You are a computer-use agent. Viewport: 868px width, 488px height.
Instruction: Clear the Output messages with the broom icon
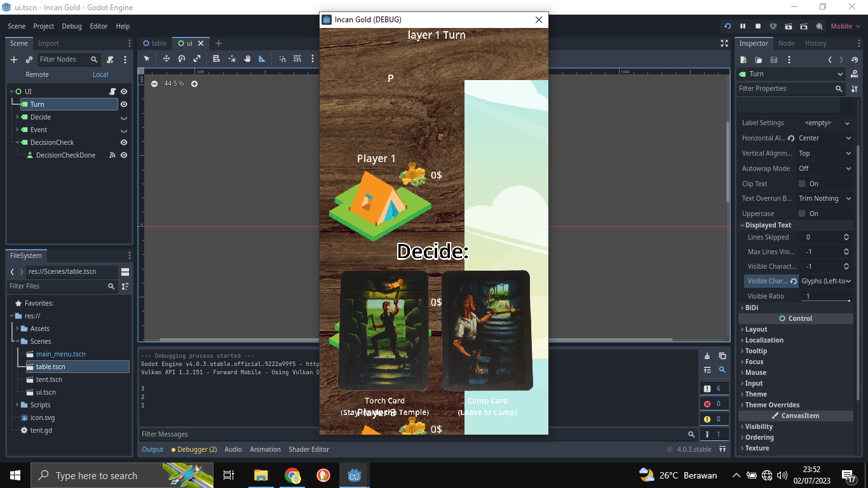point(707,356)
